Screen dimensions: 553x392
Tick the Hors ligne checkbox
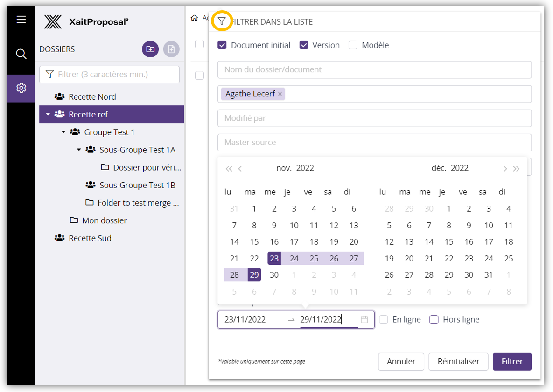(x=434, y=320)
